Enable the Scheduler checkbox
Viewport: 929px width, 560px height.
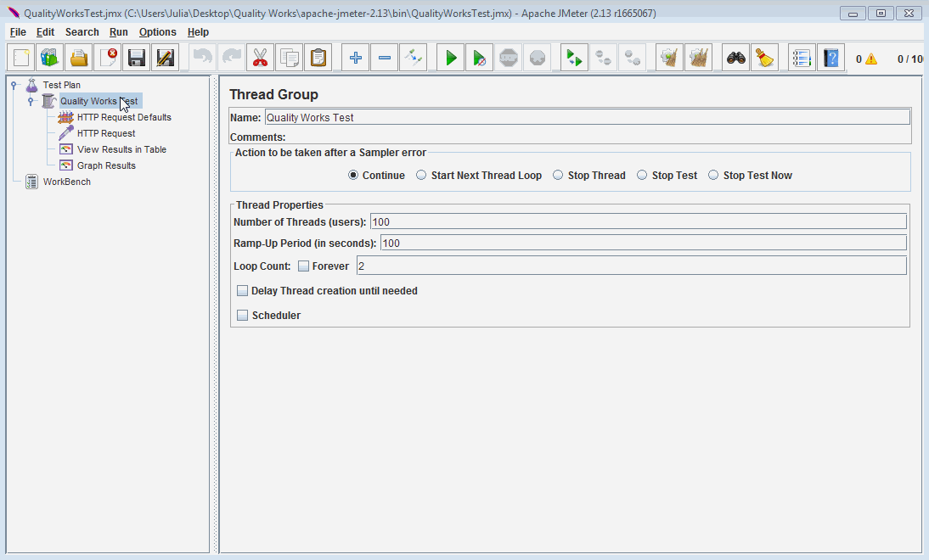click(242, 316)
